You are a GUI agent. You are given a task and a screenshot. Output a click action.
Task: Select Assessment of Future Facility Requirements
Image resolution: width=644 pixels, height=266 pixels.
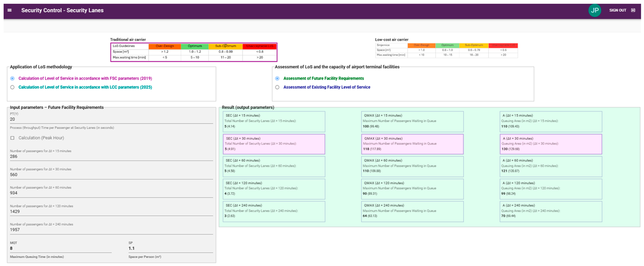(277, 78)
